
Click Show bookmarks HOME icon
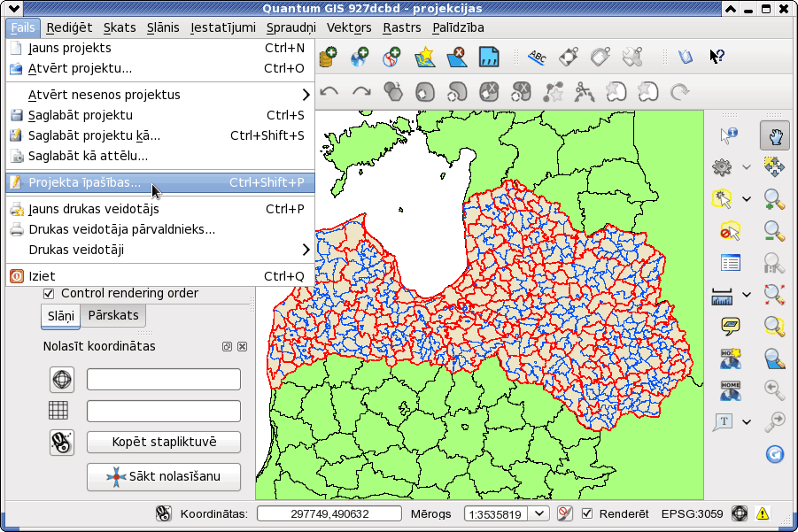click(x=731, y=390)
